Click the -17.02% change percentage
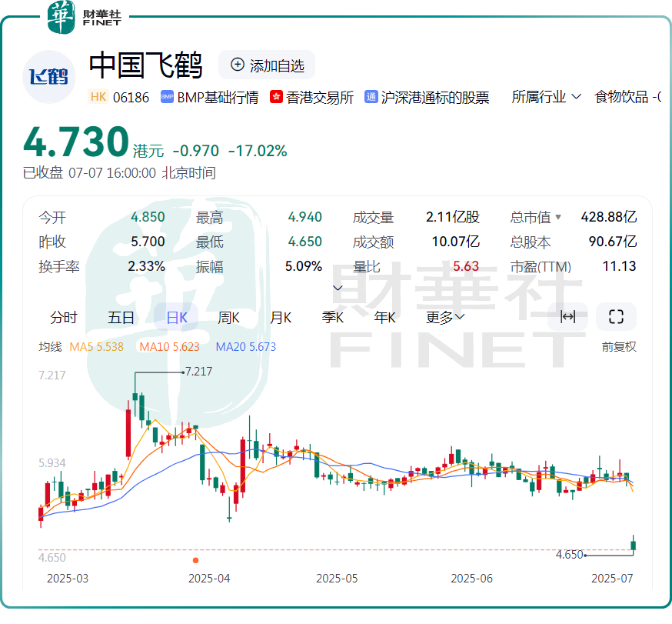This screenshot has width=672, height=624. click(x=258, y=151)
